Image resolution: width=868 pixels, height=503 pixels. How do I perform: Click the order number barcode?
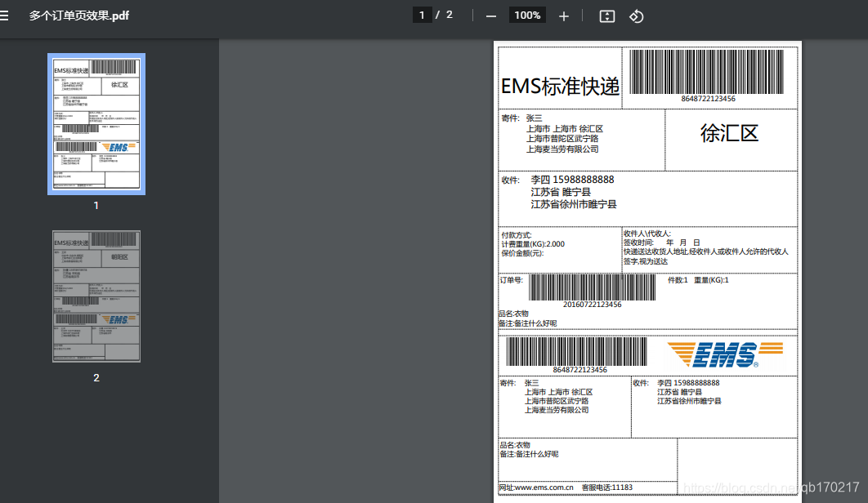592,287
